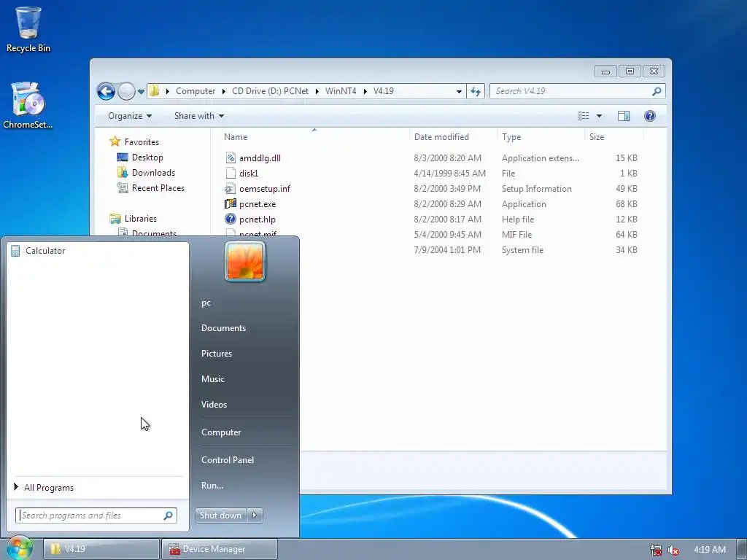Viewport: 747px width, 560px height.
Task: Select the disk1 file icon
Action: [x=231, y=174]
